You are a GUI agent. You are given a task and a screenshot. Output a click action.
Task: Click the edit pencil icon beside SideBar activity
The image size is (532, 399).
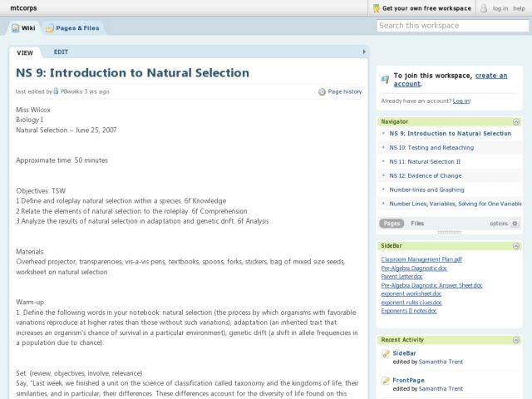point(386,353)
